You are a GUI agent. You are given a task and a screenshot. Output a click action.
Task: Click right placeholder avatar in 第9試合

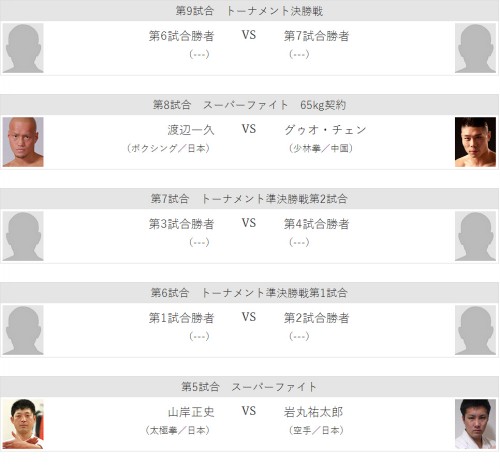[x=475, y=48]
